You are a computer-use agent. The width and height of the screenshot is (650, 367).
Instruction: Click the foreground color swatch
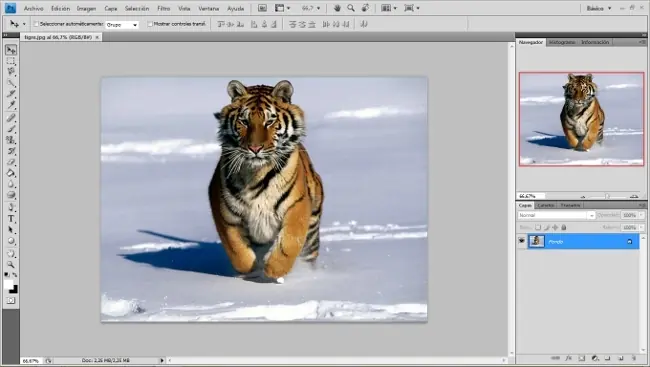(8, 284)
